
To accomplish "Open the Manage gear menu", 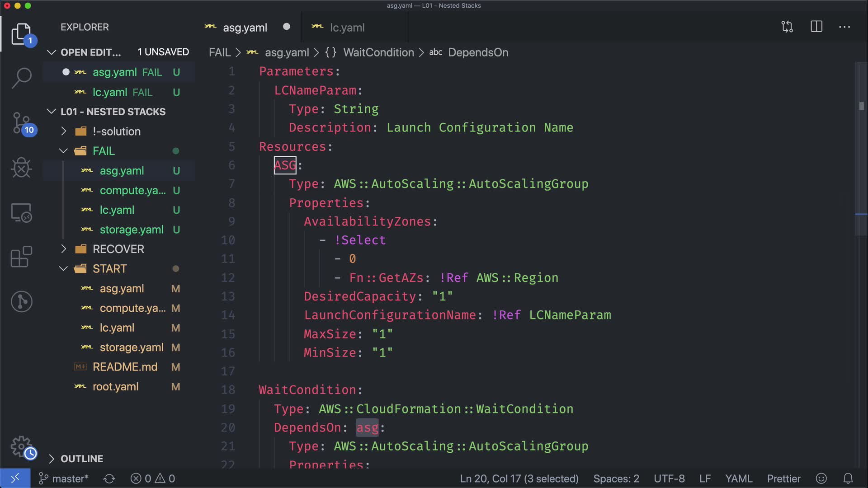I will coord(21,446).
